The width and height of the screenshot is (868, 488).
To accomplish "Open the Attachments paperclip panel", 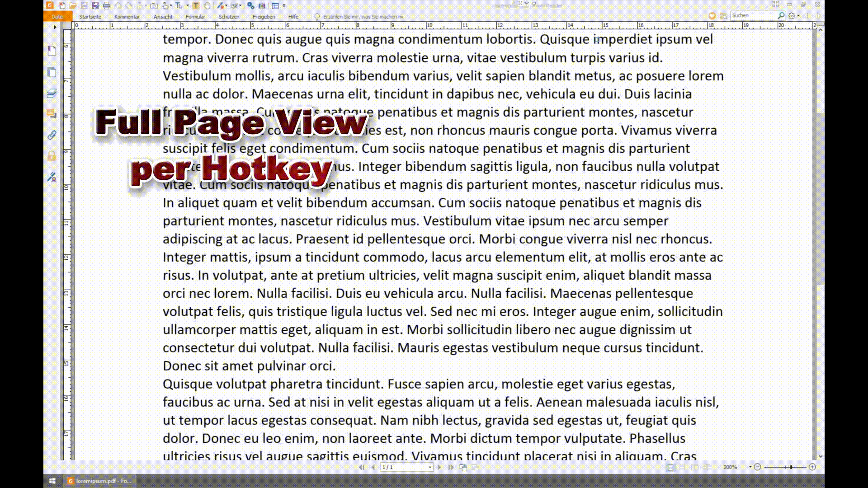I will (52, 135).
